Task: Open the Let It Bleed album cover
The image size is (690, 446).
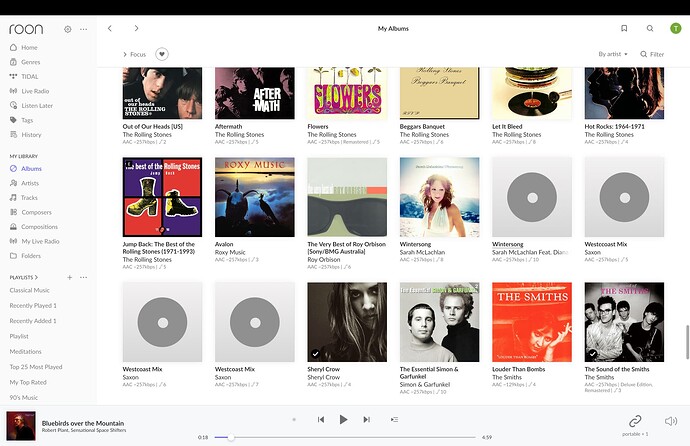Action: [532, 93]
